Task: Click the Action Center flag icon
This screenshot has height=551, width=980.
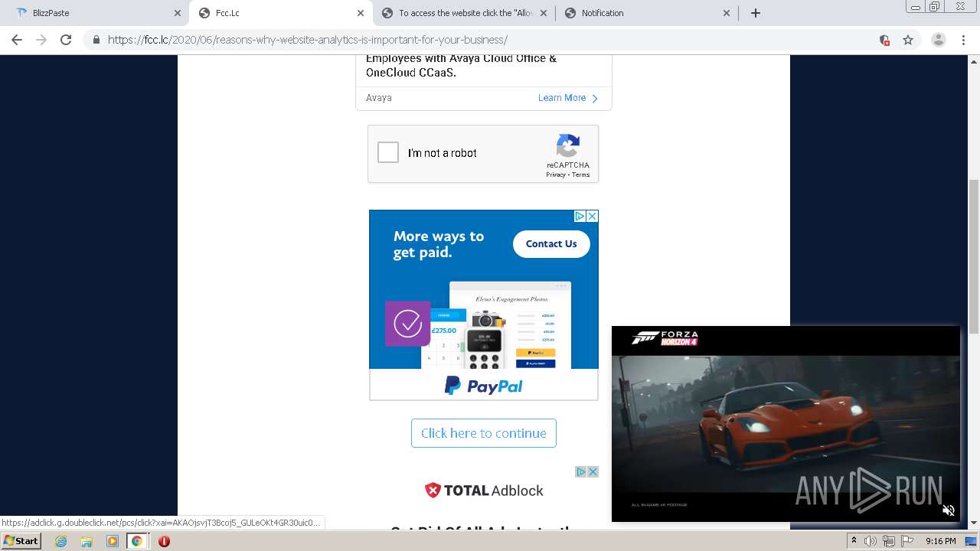Action: 907,541
